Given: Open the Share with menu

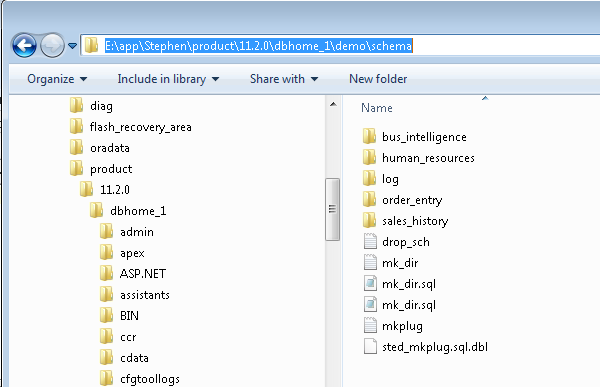Looking at the screenshot, I should (x=284, y=79).
